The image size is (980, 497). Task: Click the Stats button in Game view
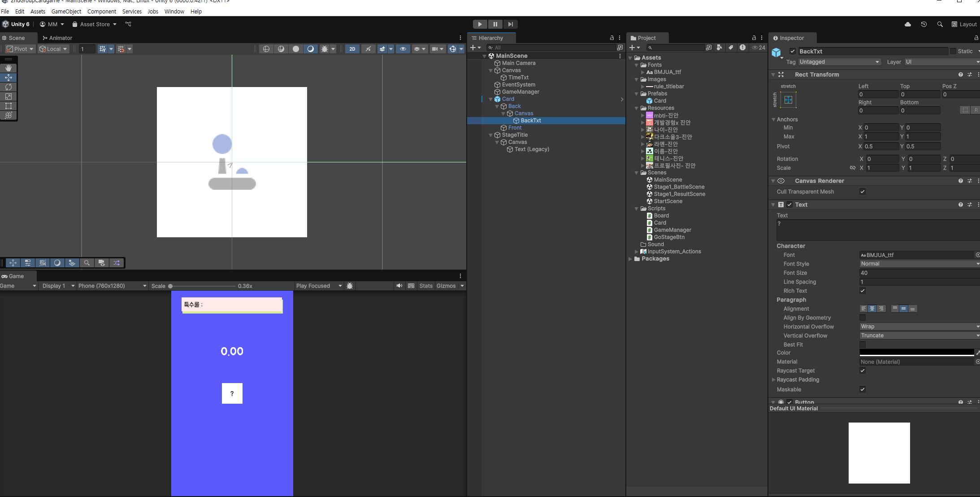tap(425, 286)
